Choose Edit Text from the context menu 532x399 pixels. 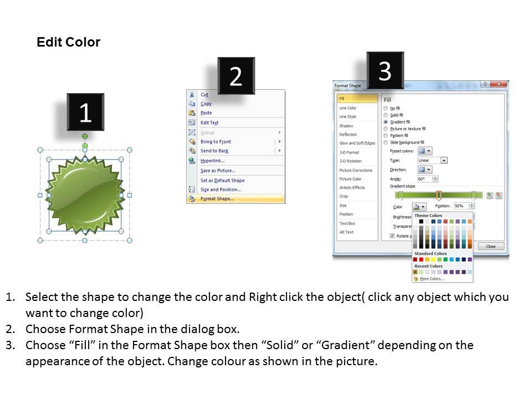point(209,122)
